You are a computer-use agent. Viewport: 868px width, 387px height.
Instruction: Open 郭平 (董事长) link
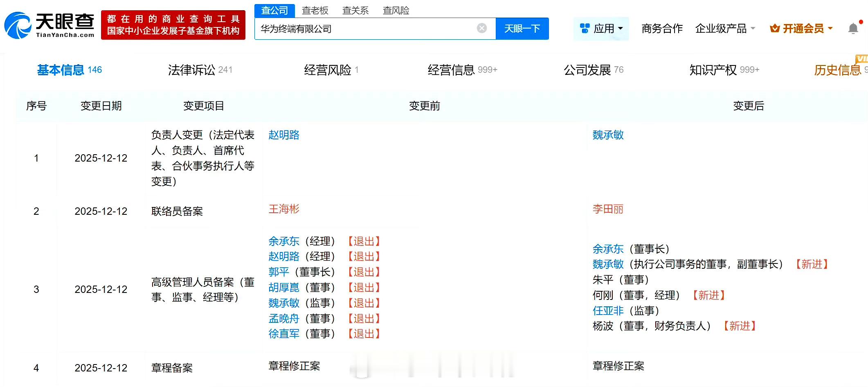(279, 272)
